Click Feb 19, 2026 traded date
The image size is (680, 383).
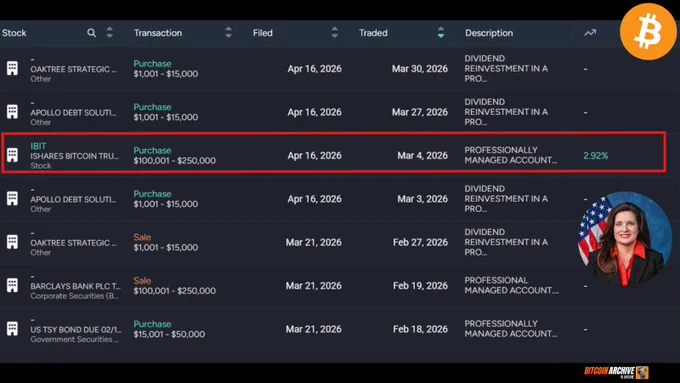tap(420, 285)
